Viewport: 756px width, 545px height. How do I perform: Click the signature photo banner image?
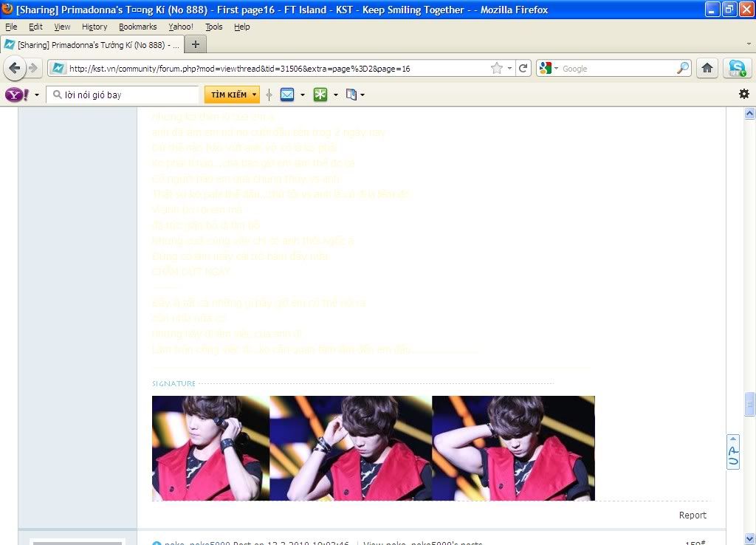tap(373, 448)
